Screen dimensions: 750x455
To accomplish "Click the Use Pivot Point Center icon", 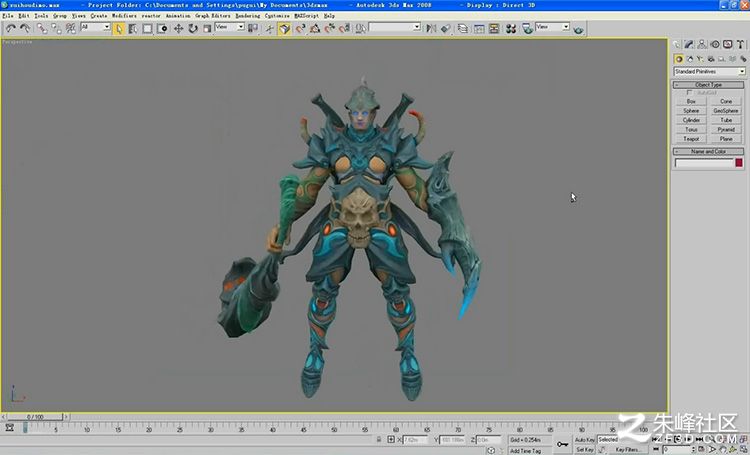I will click(253, 29).
